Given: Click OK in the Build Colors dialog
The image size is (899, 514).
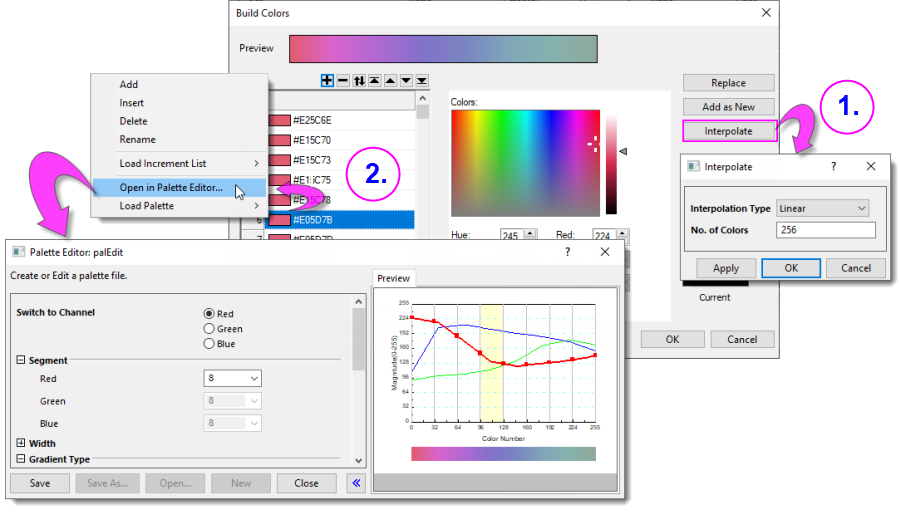Looking at the screenshot, I should (x=673, y=339).
